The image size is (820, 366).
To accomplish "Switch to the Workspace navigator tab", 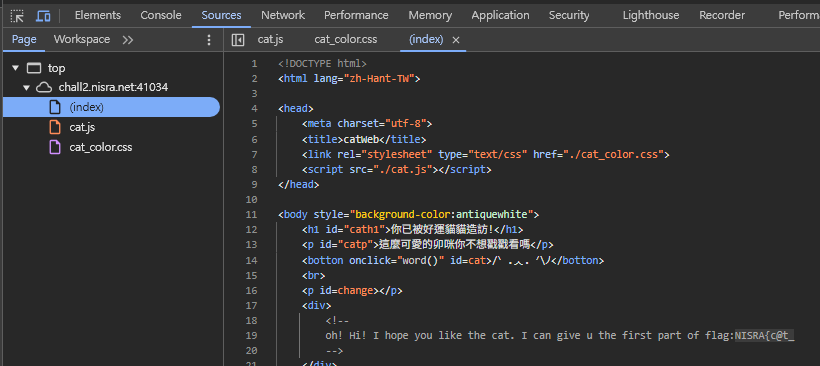I will click(82, 40).
